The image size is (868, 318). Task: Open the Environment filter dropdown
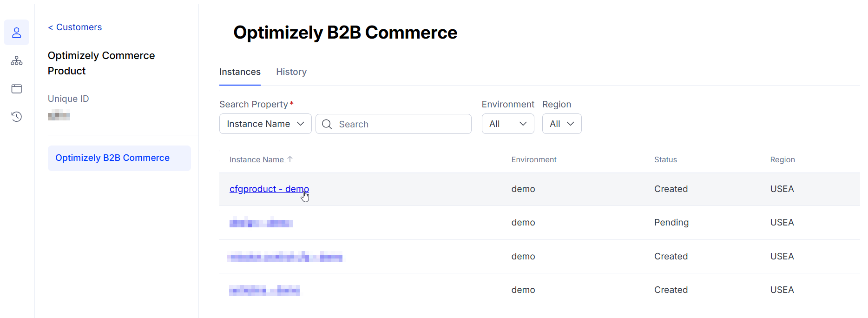pos(507,124)
